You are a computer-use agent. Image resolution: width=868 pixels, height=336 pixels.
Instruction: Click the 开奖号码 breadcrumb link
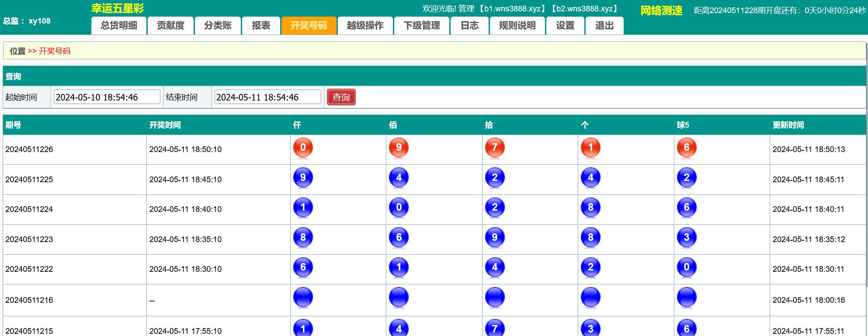55,51
